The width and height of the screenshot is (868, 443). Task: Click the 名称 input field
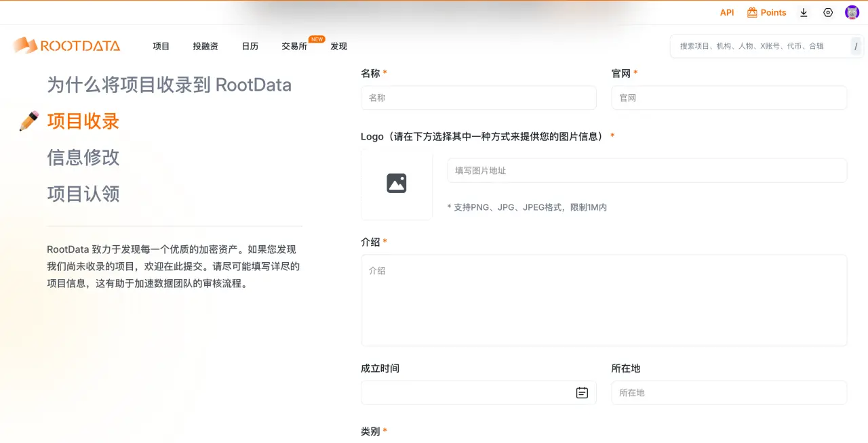click(x=478, y=98)
